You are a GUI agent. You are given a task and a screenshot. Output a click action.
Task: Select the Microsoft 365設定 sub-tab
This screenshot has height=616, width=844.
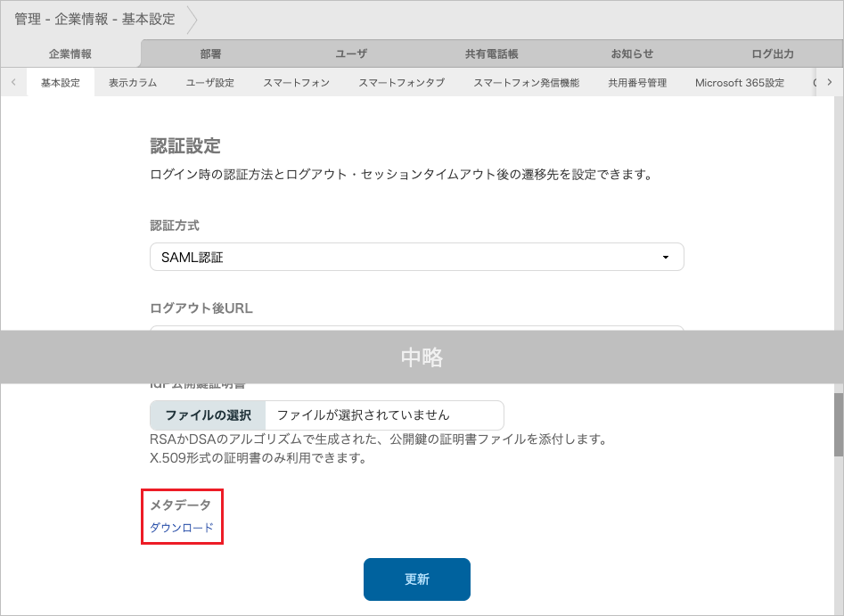point(740,83)
